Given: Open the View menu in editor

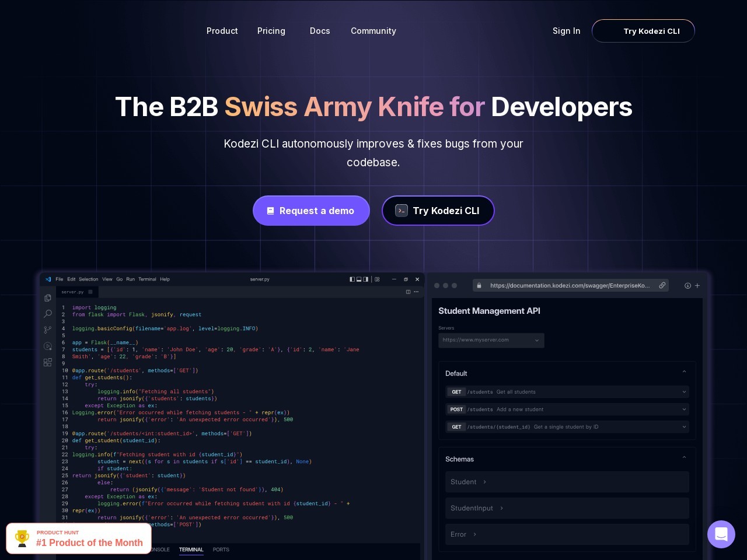Looking at the screenshot, I should (107, 279).
